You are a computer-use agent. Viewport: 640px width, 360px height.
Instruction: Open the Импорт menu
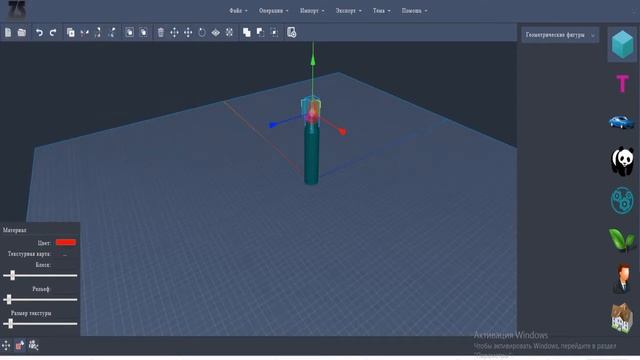312,11
